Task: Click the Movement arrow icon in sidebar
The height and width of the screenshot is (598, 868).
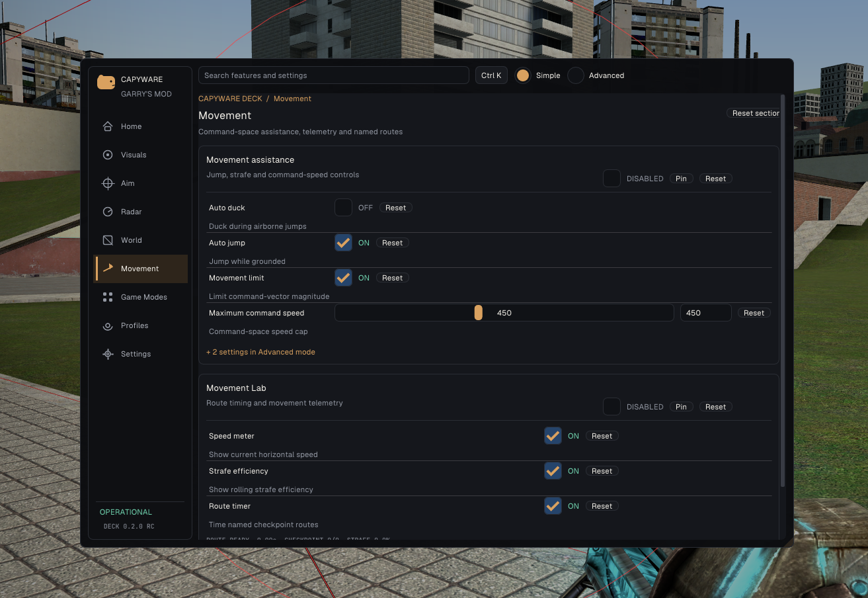Action: click(x=108, y=269)
